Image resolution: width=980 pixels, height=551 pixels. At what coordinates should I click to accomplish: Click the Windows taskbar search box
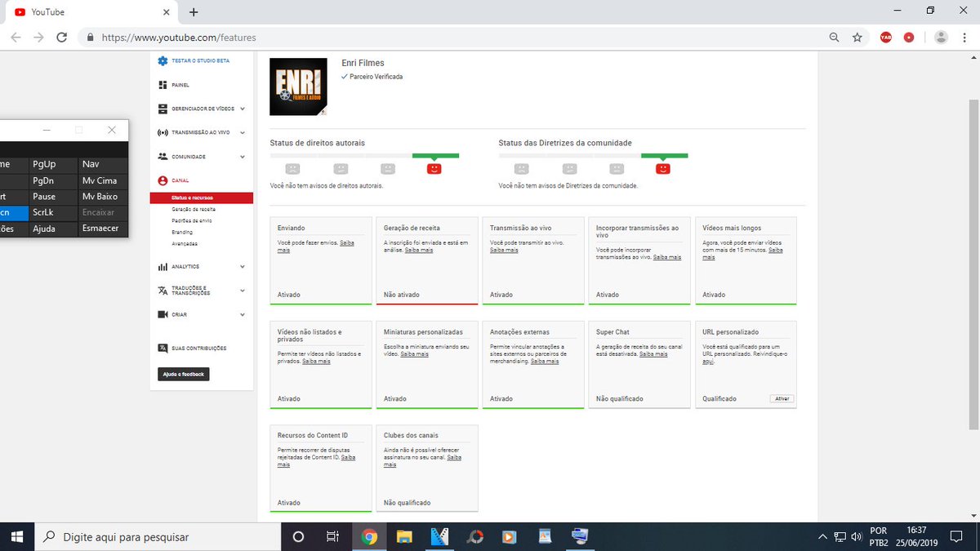[158, 536]
